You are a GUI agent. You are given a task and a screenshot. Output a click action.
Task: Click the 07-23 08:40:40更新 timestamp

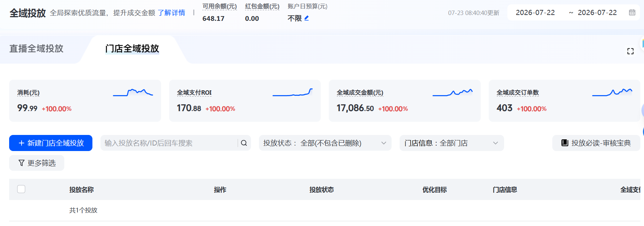tap(474, 13)
